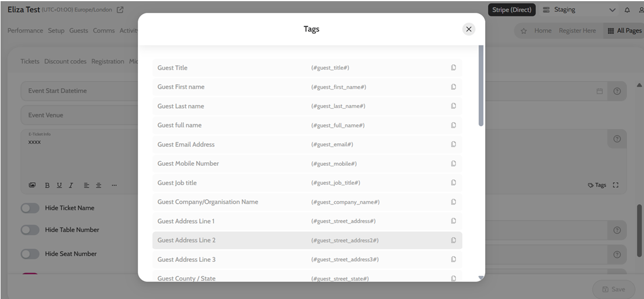
Task: Copy the Guest Email Address tag
Action: [453, 144]
